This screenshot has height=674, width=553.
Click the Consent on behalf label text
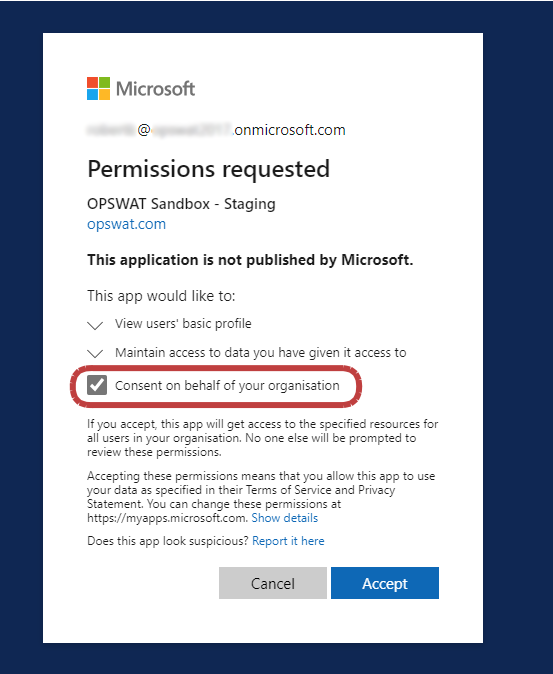tap(227, 386)
